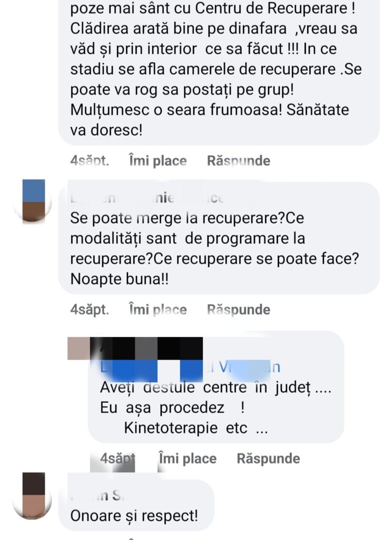Open the timestamp under the 'Kinetoterapie etc' reply

117,458
